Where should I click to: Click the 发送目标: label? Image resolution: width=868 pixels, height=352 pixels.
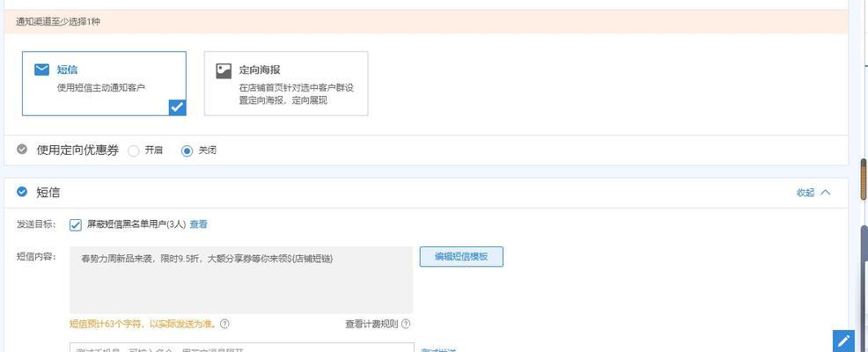pyautogui.click(x=36, y=224)
